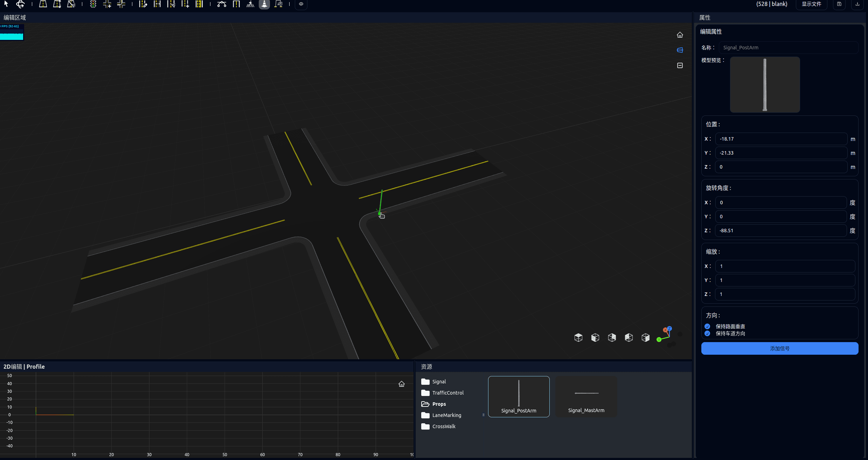Select the lane edit pencil tool
Image resolution: width=868 pixels, height=460 pixels.
tap(143, 4)
